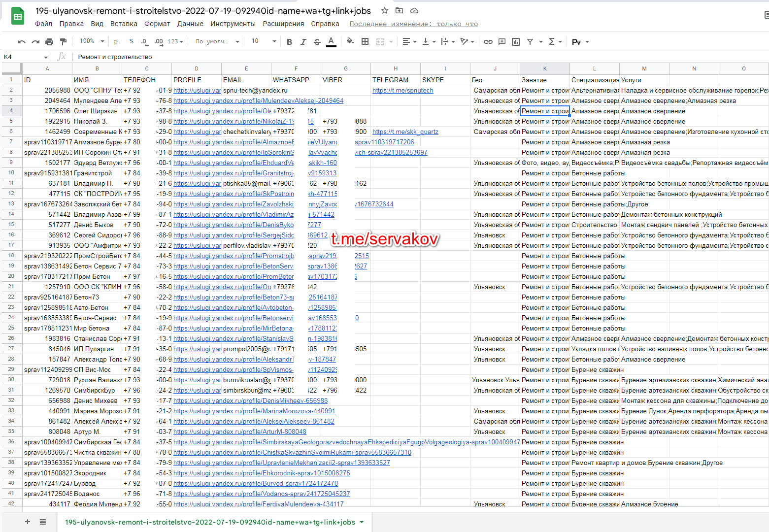Increase decimal places

159,42
